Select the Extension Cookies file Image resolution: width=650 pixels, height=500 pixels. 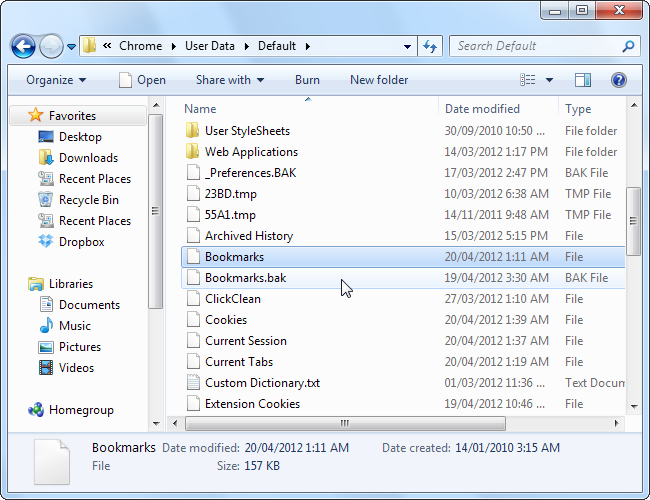(403, 404)
